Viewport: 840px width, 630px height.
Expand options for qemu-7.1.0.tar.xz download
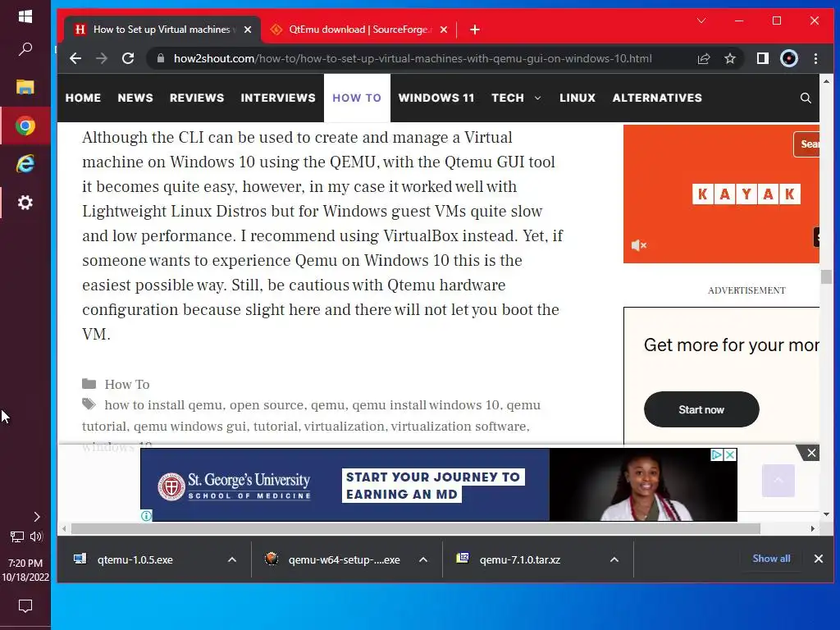(614, 559)
